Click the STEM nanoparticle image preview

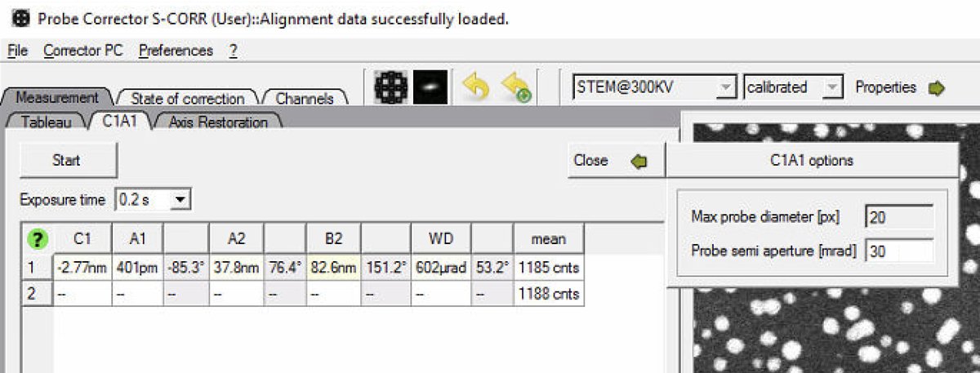(833, 326)
